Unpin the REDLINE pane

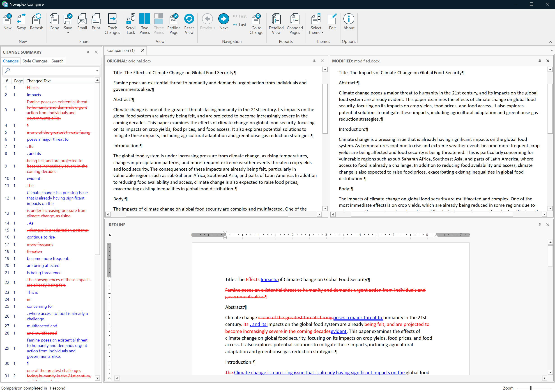(x=539, y=225)
